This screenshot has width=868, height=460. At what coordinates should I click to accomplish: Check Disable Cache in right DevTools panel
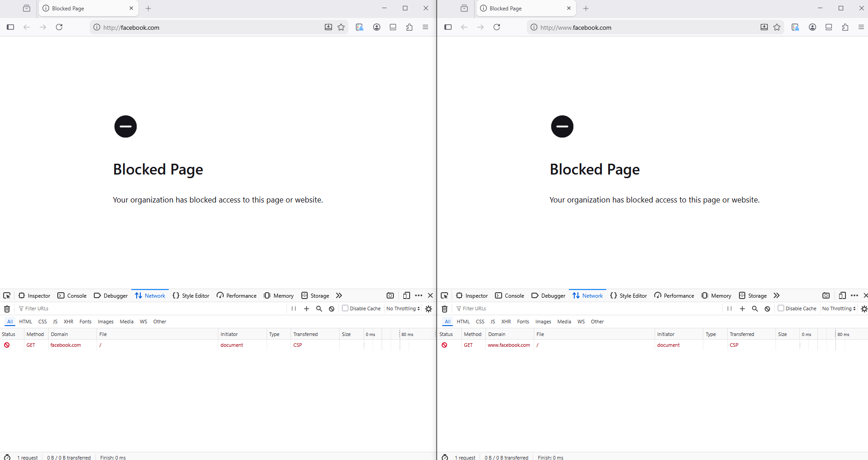(x=781, y=308)
